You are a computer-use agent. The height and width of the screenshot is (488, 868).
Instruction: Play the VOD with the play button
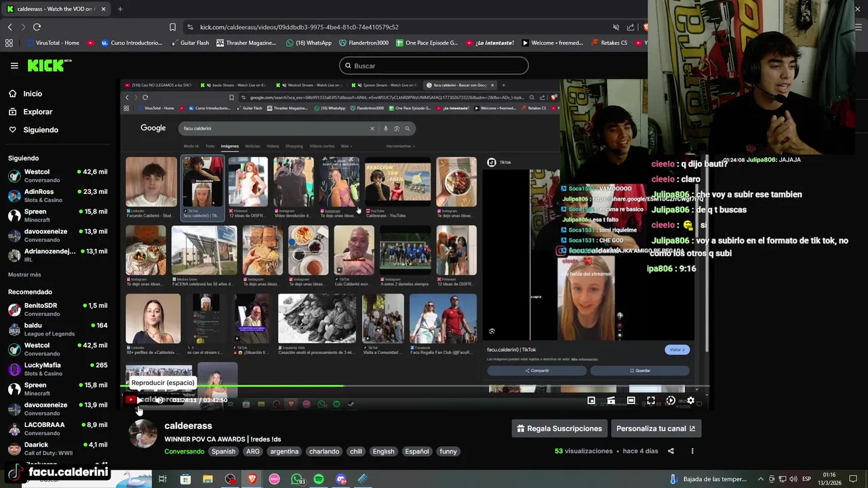pyautogui.click(x=139, y=401)
